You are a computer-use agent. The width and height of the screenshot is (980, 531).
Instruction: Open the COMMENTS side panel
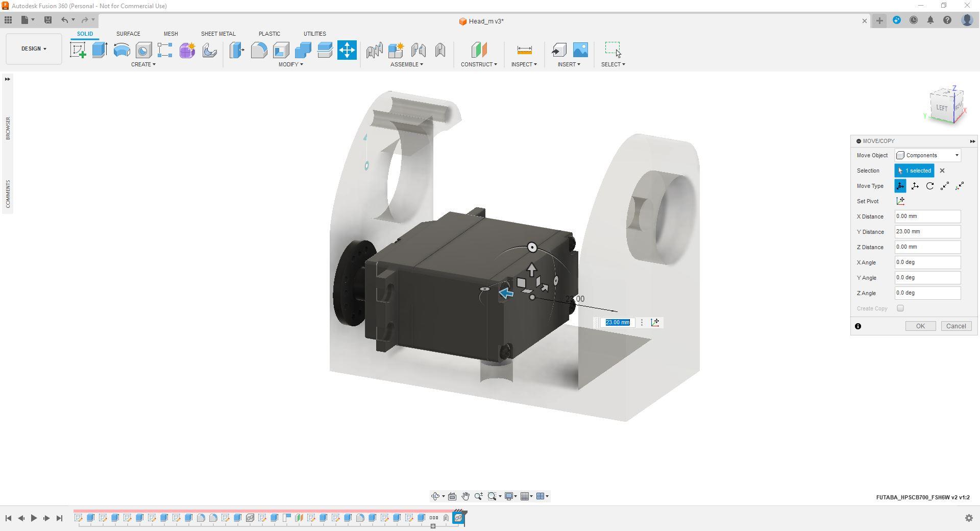[8, 194]
